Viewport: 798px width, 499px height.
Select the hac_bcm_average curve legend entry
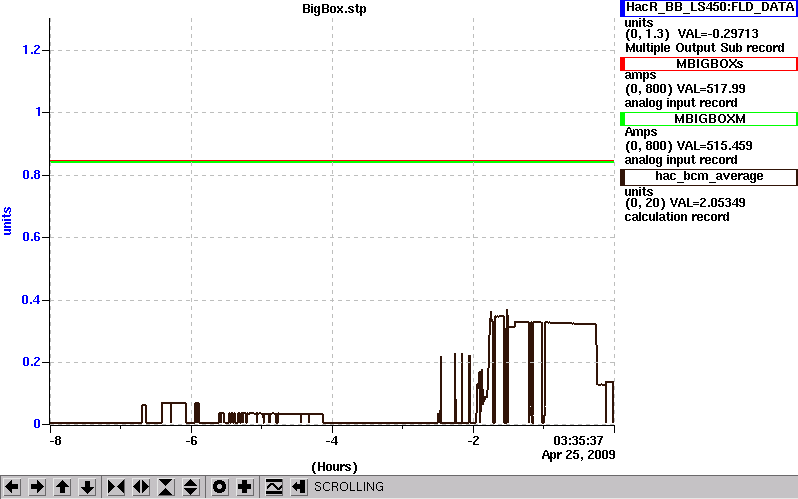[708, 177]
